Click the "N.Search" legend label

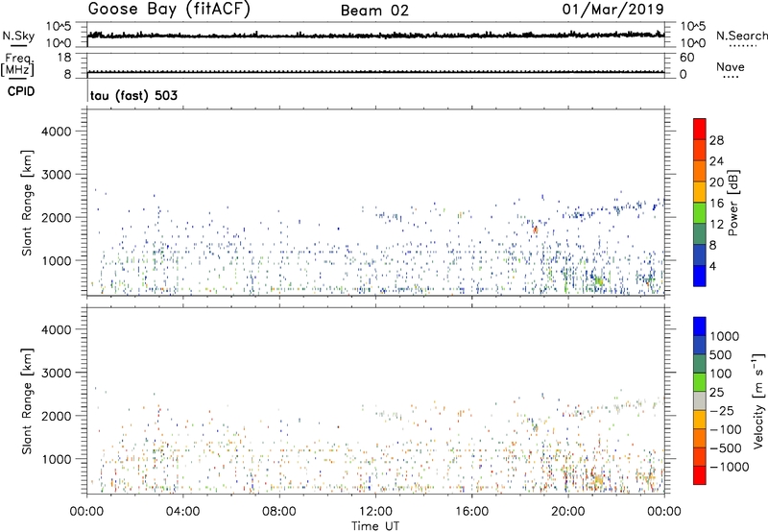coord(741,36)
